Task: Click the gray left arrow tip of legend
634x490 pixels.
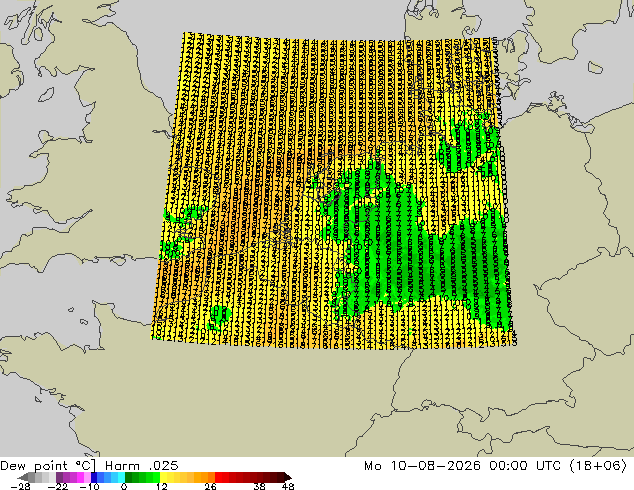Action: [22, 477]
